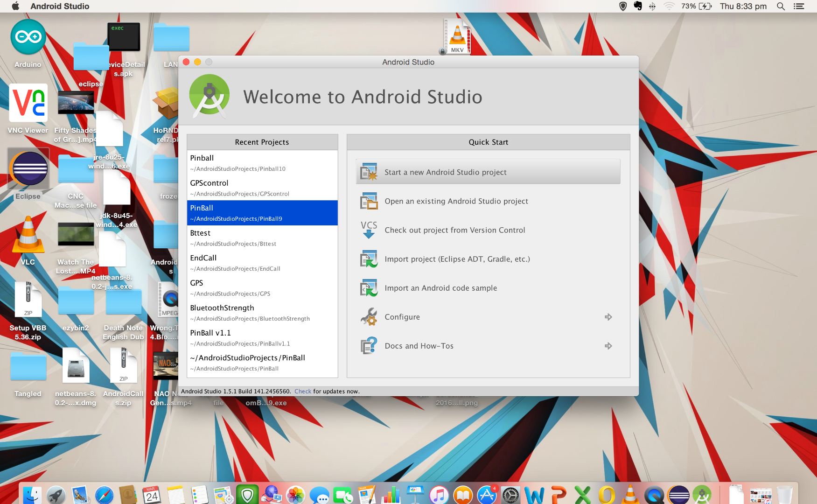Open the ~/AndroidStudioProjects/PinBall entry

(x=262, y=363)
